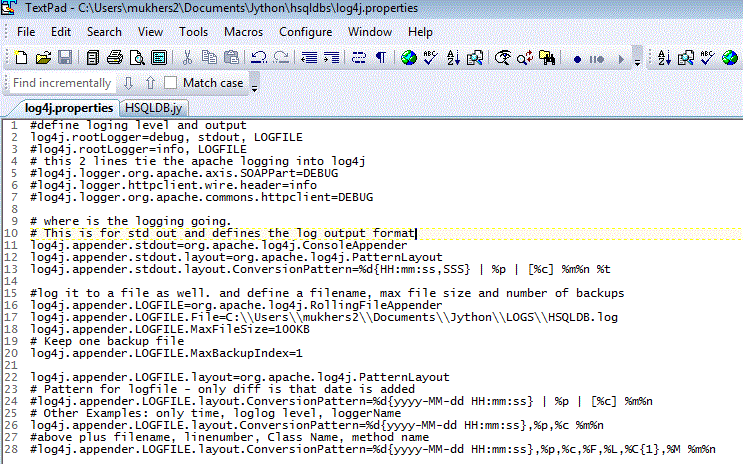This screenshot has height=464, width=743.
Task: Click the Cut scissors icon
Action: pos(187,58)
